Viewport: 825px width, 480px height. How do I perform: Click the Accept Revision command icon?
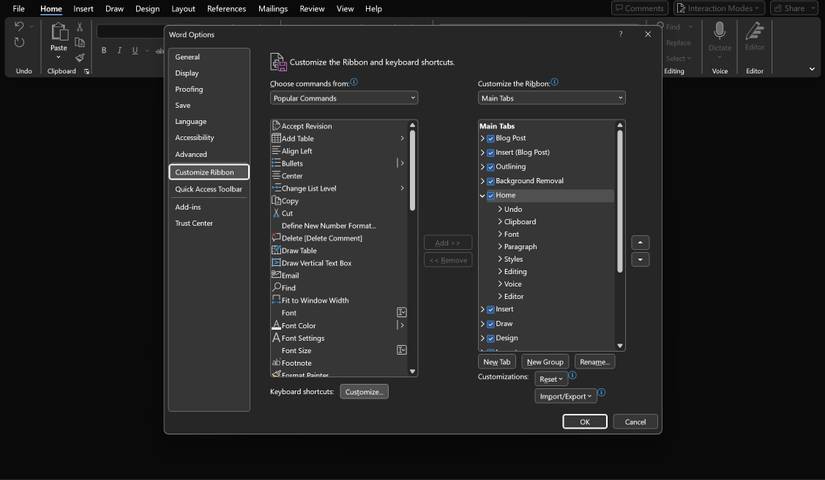click(x=276, y=126)
